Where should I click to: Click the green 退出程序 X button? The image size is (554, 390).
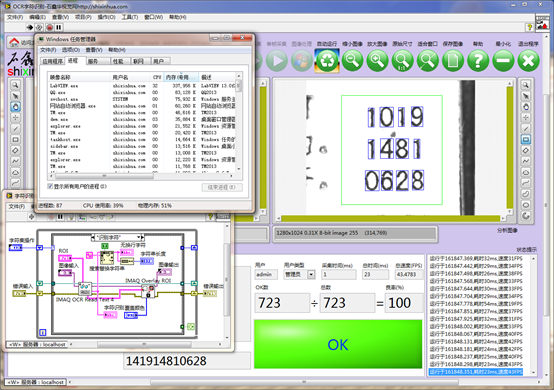(x=529, y=61)
